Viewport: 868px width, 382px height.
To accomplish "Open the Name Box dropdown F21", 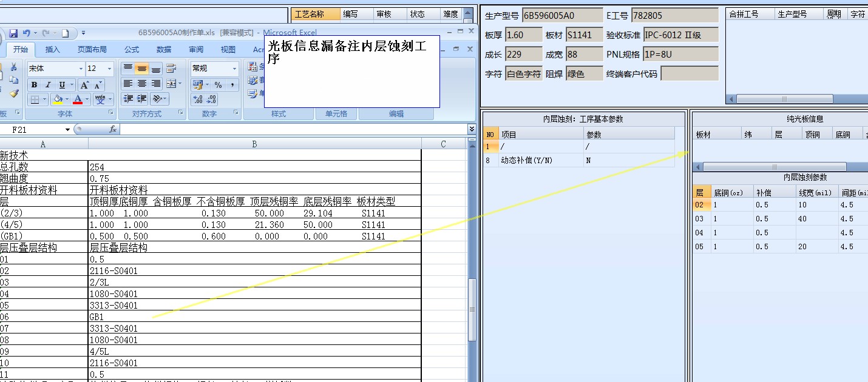I will 67,130.
